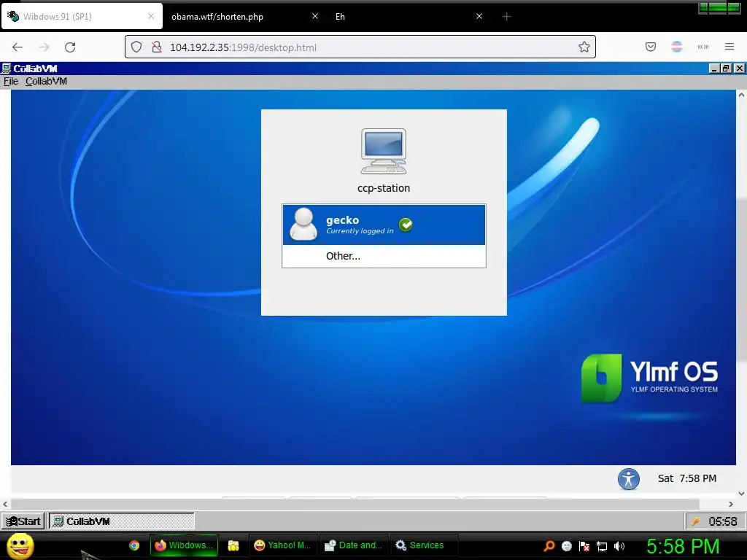Minimize the CollabVM window

click(713, 69)
